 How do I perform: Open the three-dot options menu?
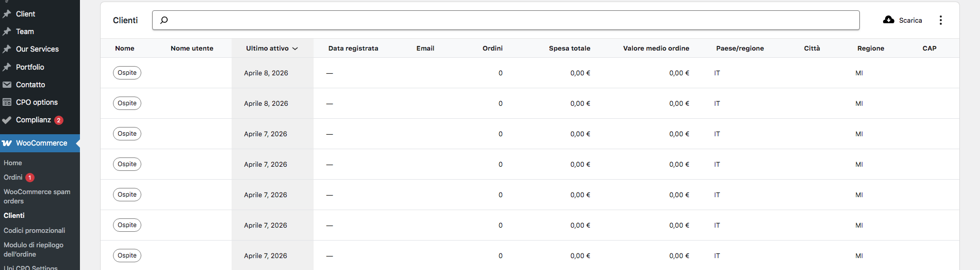(x=940, y=20)
